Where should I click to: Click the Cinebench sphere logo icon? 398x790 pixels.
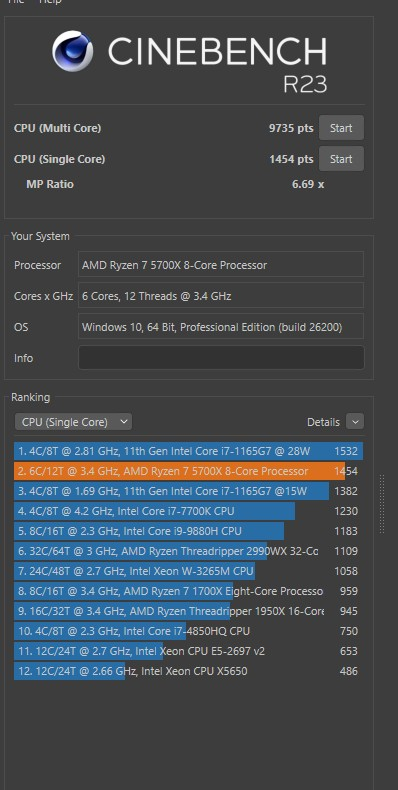pos(73,51)
